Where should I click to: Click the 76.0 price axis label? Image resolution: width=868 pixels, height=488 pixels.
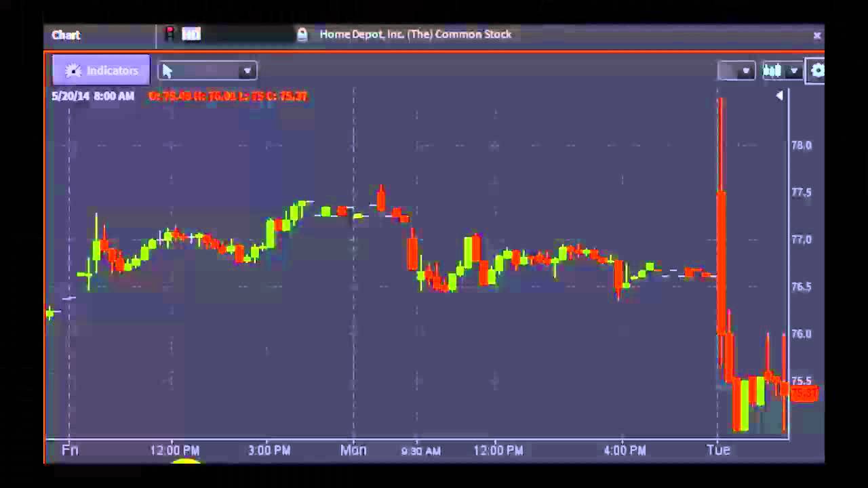click(x=802, y=333)
